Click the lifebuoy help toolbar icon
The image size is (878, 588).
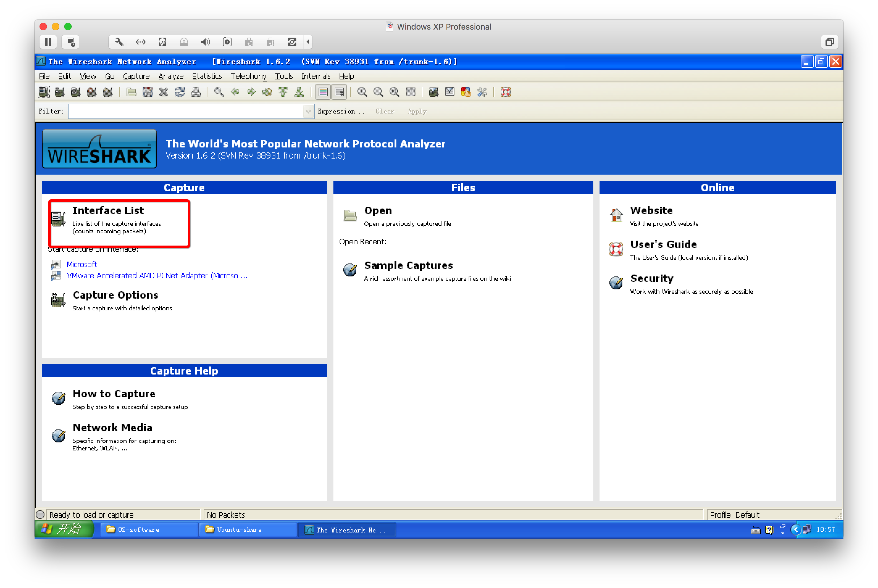[505, 92]
